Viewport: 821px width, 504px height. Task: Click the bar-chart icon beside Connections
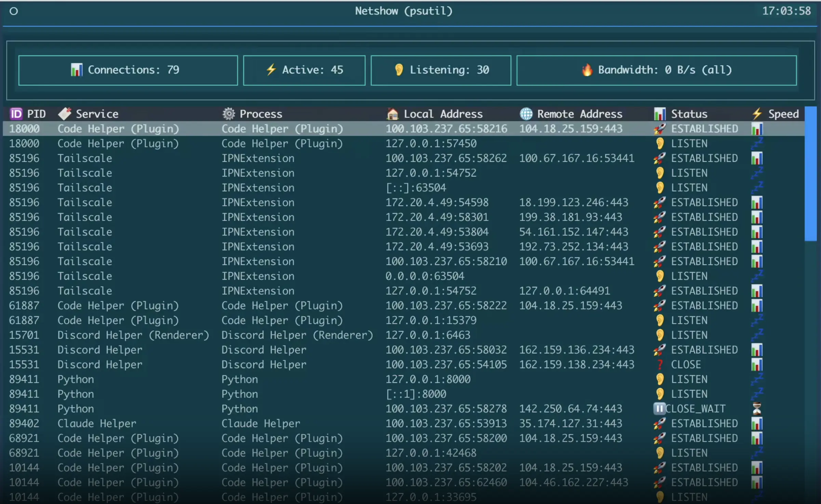(77, 70)
